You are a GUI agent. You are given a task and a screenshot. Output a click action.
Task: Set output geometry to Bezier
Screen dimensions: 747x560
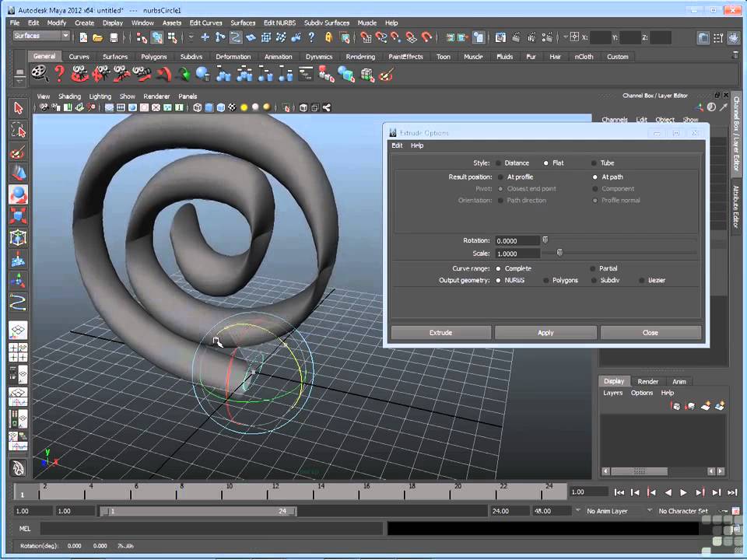pos(652,281)
